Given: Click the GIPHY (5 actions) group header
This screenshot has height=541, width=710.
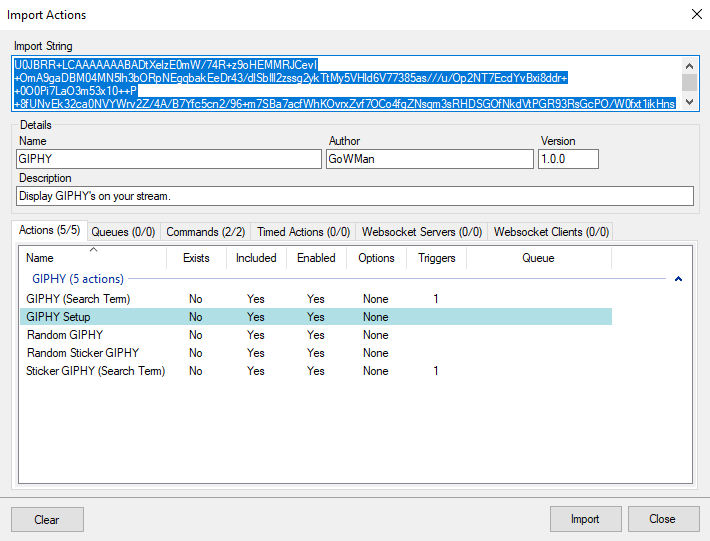Looking at the screenshot, I should (78, 279).
